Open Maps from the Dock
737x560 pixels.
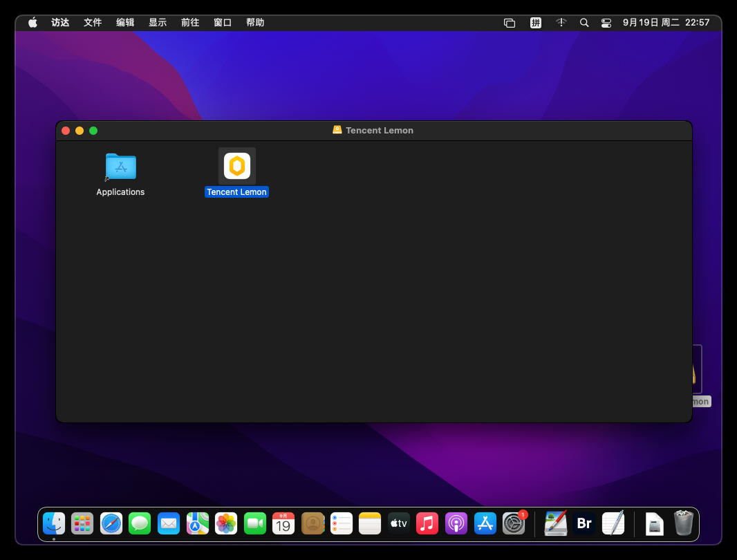(198, 523)
